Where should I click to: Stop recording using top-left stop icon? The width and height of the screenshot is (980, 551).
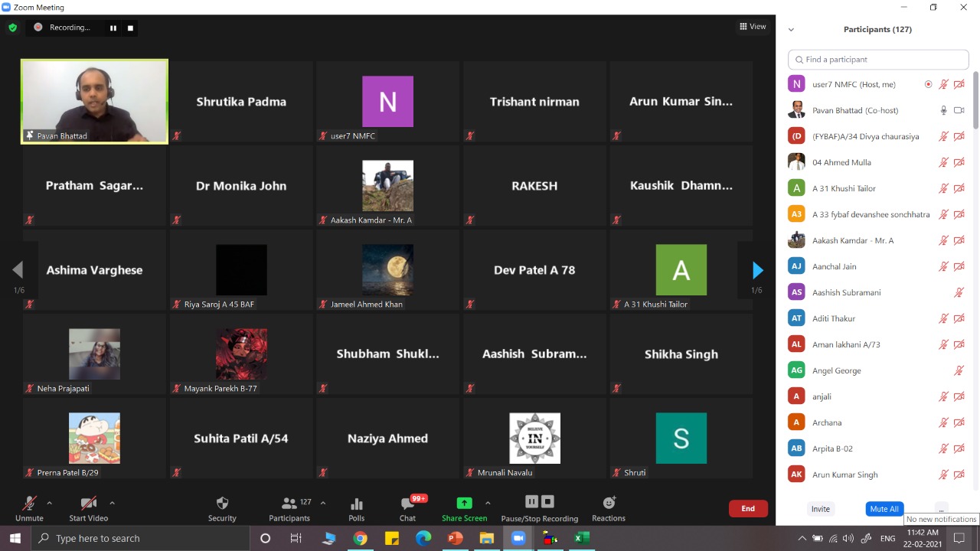130,28
